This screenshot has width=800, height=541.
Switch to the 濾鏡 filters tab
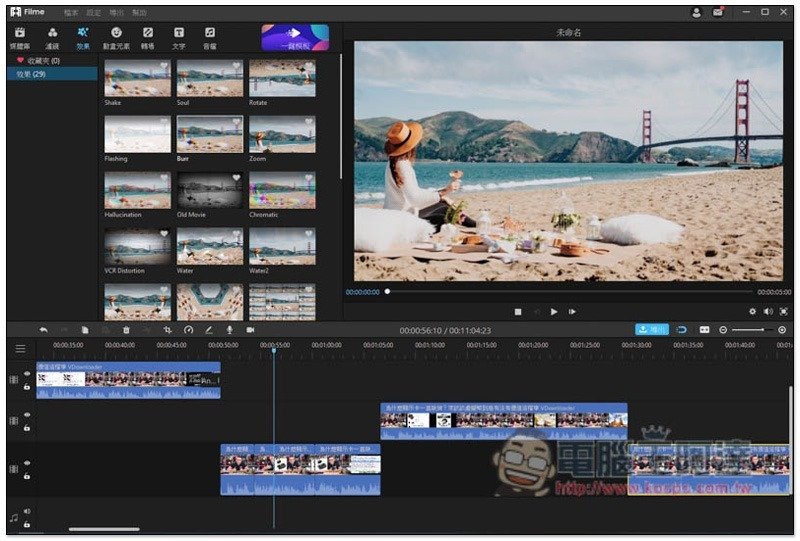click(x=52, y=38)
